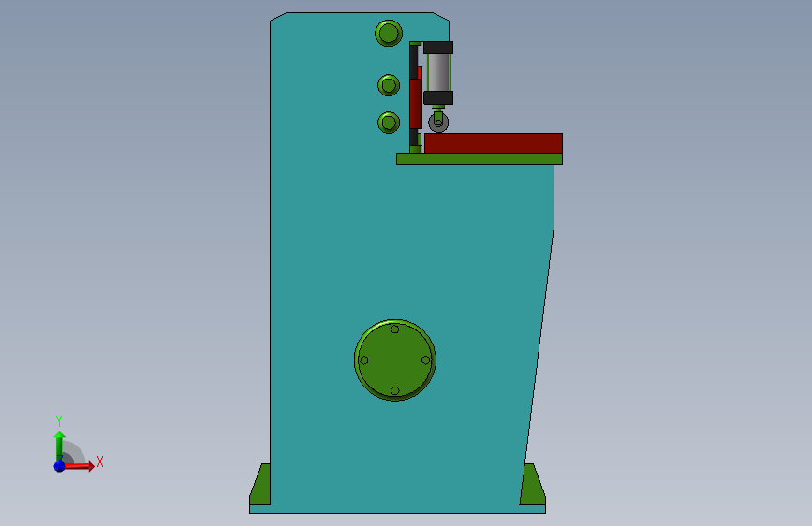
Task: Select the silver pneumatic cylinder body
Action: click(x=438, y=72)
